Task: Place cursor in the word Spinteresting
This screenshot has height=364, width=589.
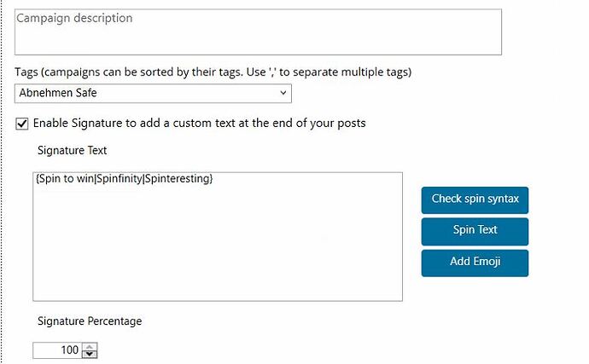Action: [177, 179]
